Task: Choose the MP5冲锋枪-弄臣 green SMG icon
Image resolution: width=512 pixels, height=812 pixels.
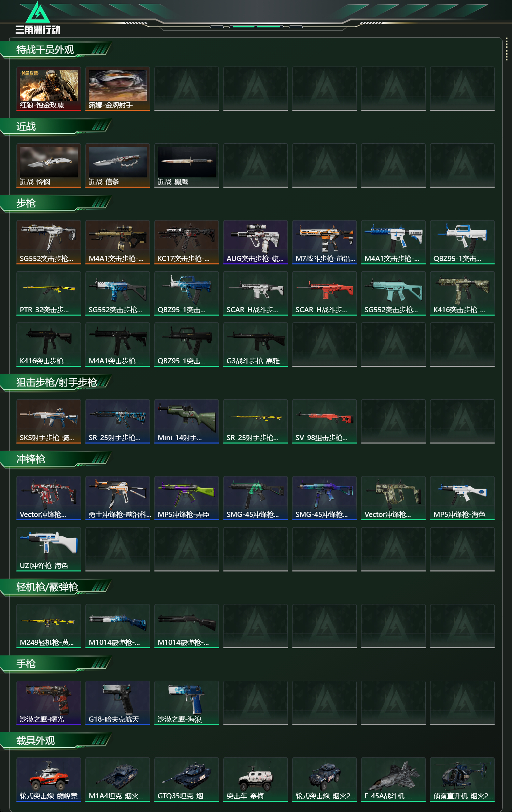Action: click(x=187, y=498)
